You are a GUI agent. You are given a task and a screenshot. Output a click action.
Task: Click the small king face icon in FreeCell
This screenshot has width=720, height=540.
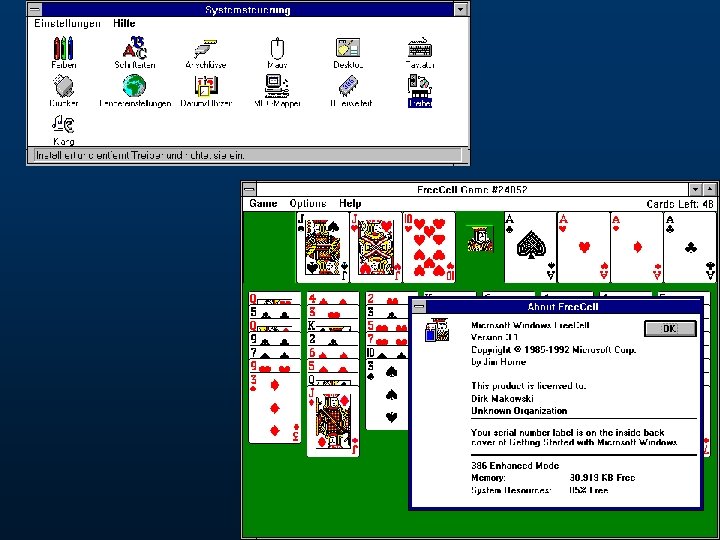tap(480, 239)
